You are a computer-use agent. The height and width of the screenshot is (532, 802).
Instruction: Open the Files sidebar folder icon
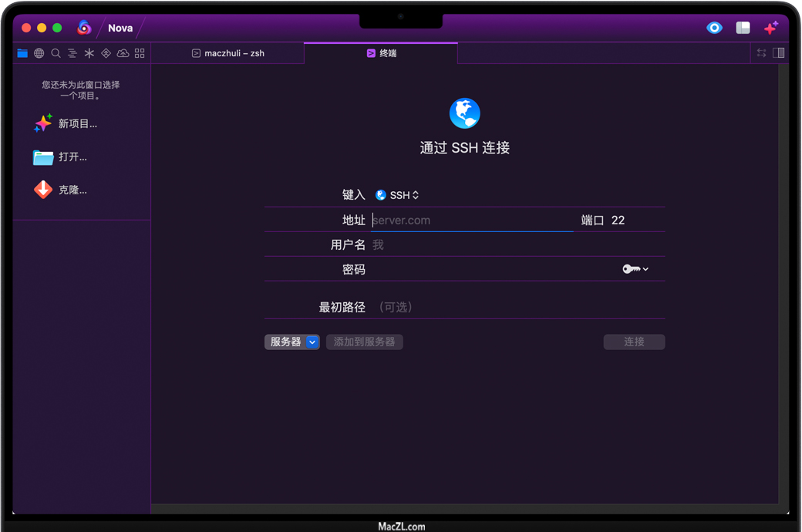pos(22,53)
